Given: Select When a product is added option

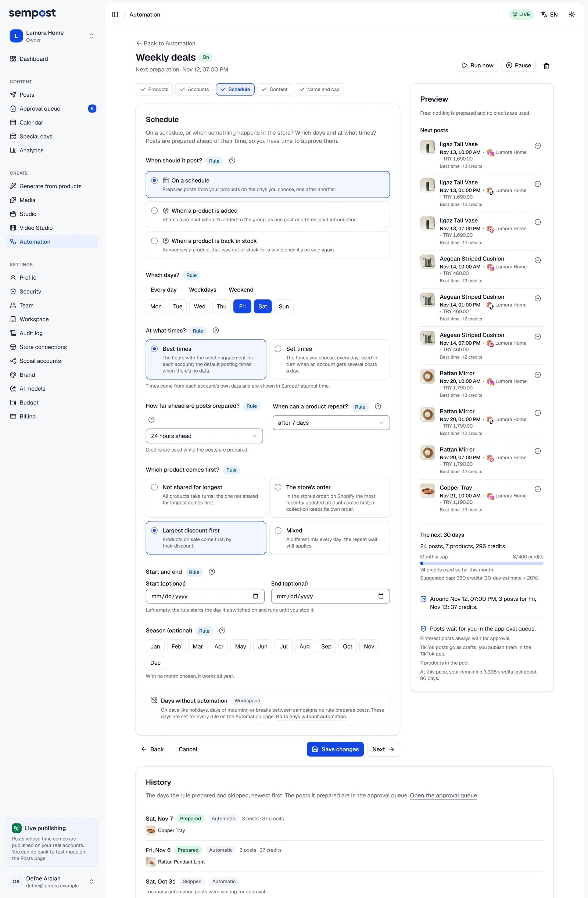Looking at the screenshot, I should 268,215.
